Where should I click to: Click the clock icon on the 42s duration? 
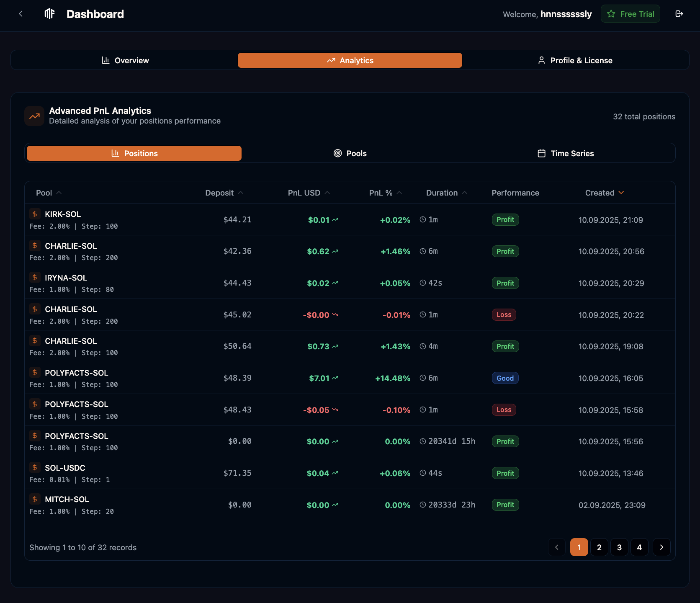[422, 283]
